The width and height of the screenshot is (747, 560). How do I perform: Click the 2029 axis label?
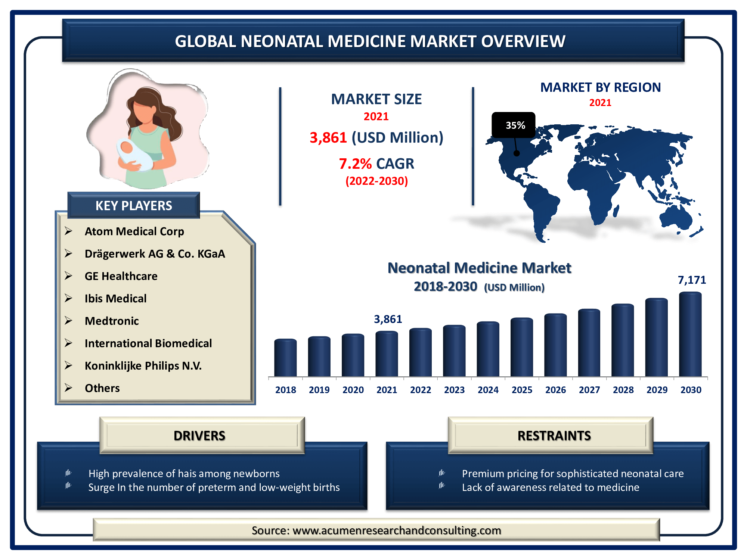click(x=657, y=390)
